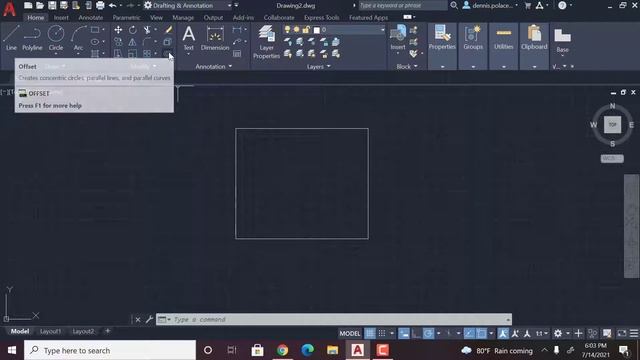The height and width of the screenshot is (360, 640).
Task: Open the Text tool dropdown arrow
Action: 189,54
